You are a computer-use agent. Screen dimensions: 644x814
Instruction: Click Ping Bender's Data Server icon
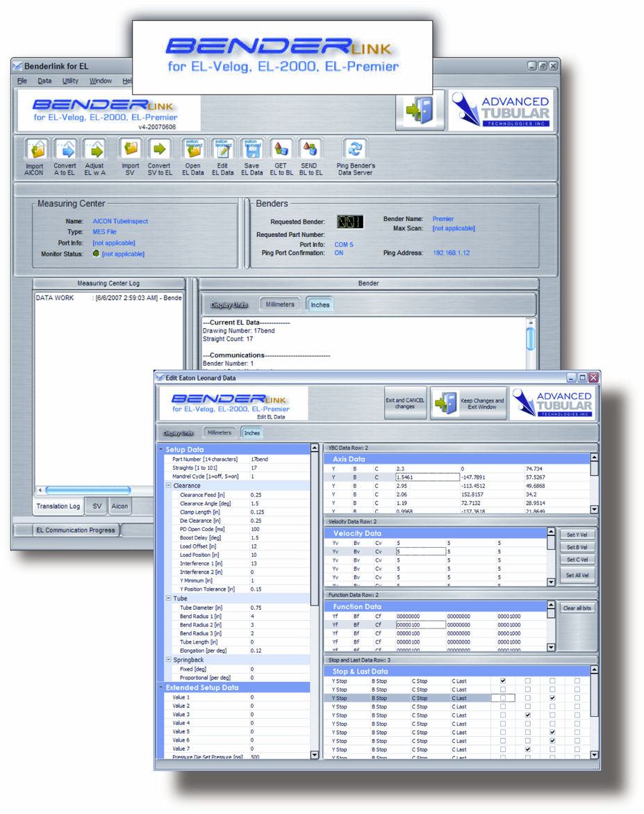pyautogui.click(x=356, y=149)
